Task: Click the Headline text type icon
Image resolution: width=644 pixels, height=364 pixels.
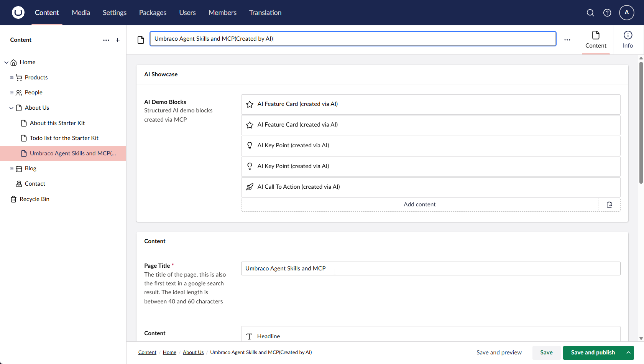Action: 250,336
